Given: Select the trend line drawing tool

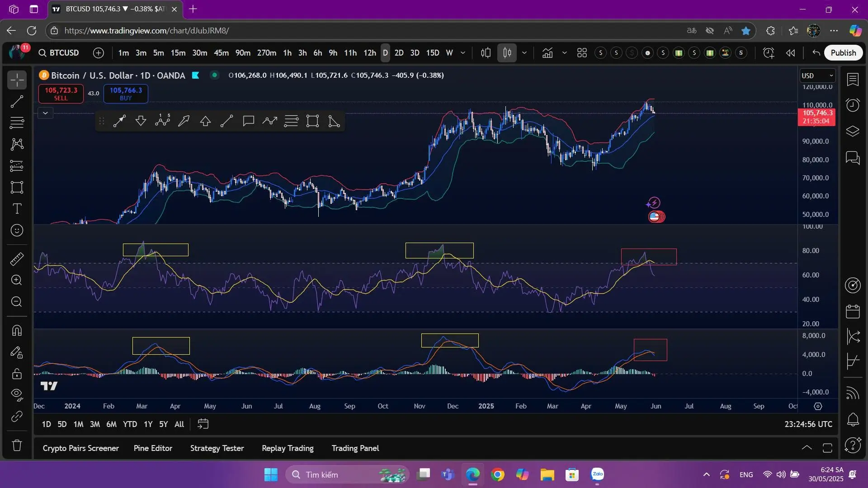Looking at the screenshot, I should coord(17,102).
